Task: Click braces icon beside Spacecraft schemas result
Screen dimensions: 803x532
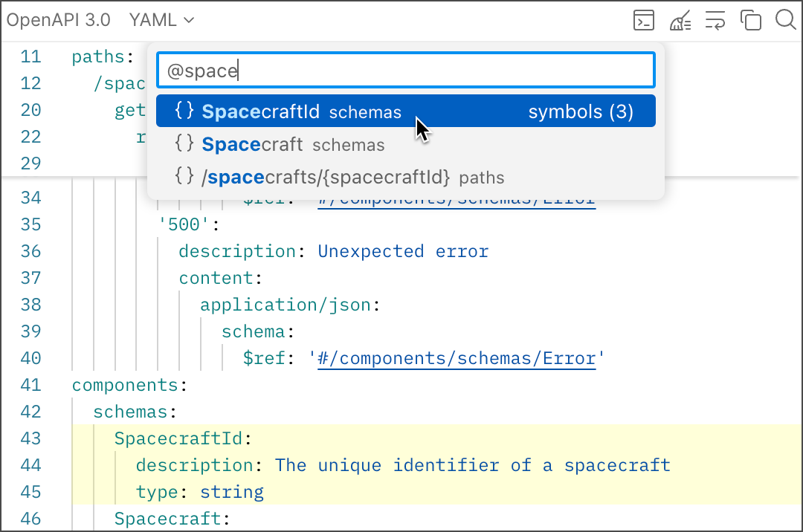Action: pyautogui.click(x=184, y=144)
